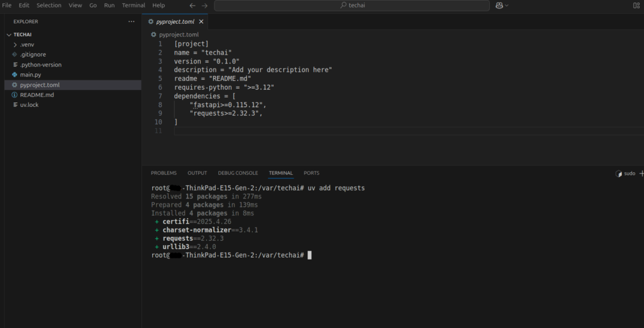Click the info icon beside README.md
Viewport: 644px width, 328px height.
[15, 95]
